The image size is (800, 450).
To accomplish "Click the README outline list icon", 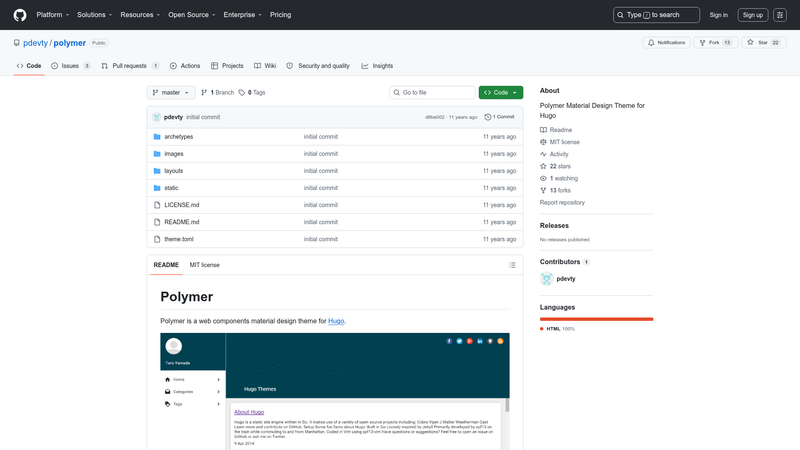I will point(512,265).
